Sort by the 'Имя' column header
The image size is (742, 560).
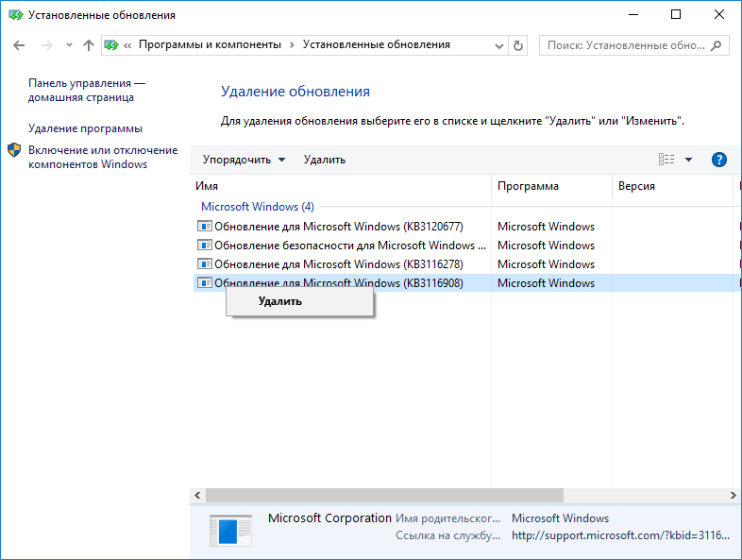point(340,186)
